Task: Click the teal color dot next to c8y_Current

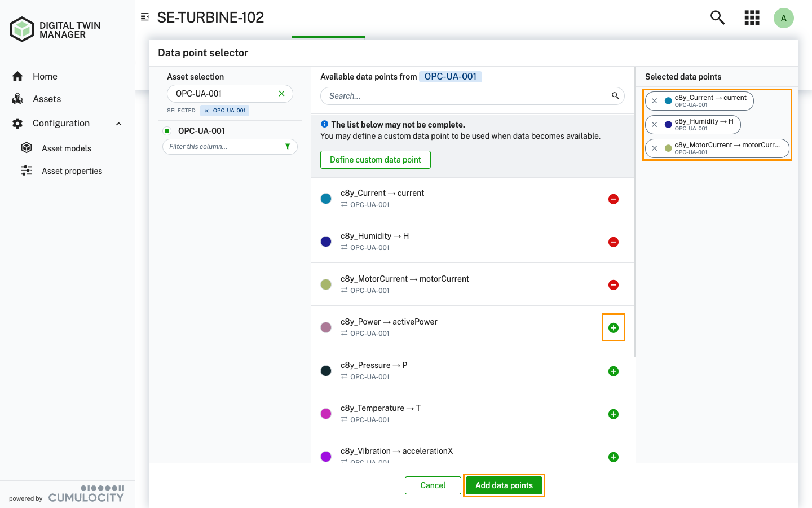Action: point(326,198)
